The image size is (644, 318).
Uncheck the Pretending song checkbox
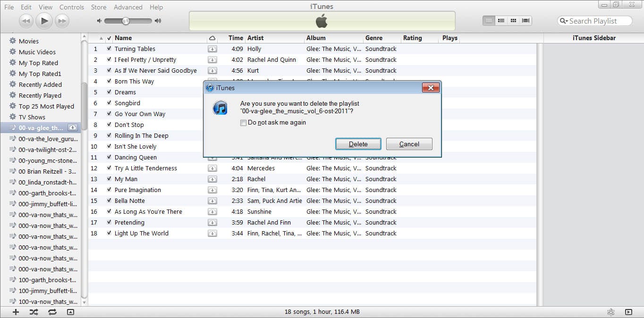(x=109, y=222)
